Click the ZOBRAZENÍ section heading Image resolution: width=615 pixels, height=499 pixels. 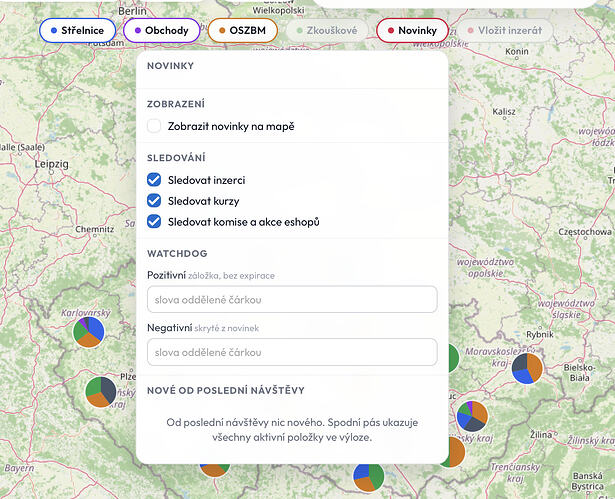tap(176, 104)
